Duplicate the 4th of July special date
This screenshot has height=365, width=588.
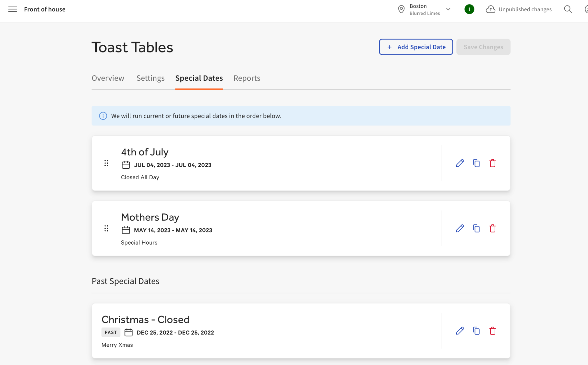pyautogui.click(x=476, y=163)
